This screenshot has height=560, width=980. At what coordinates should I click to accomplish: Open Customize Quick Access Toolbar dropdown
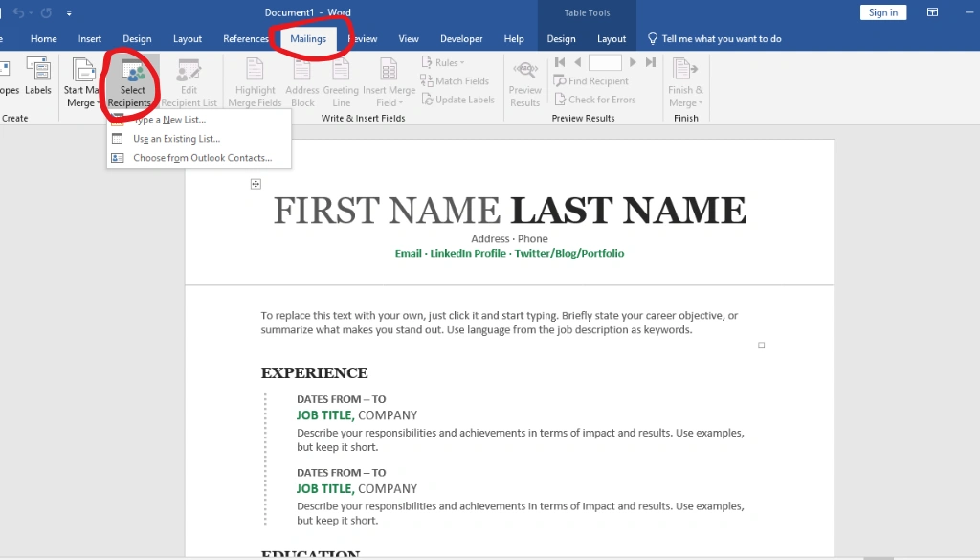69,12
